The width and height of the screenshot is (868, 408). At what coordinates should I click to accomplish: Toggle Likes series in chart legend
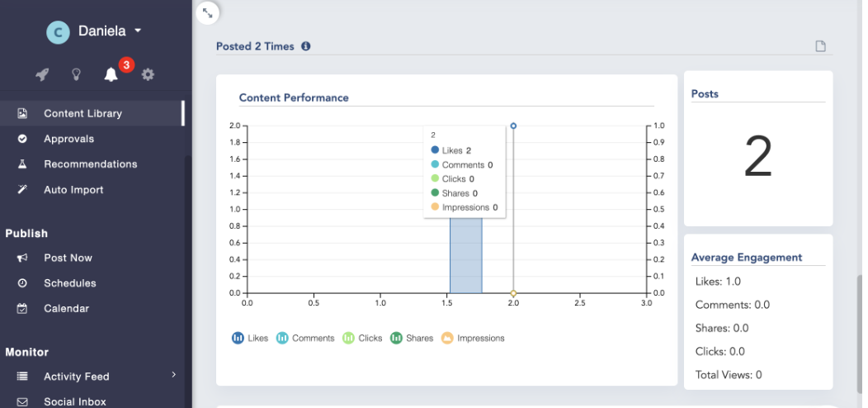coord(250,338)
